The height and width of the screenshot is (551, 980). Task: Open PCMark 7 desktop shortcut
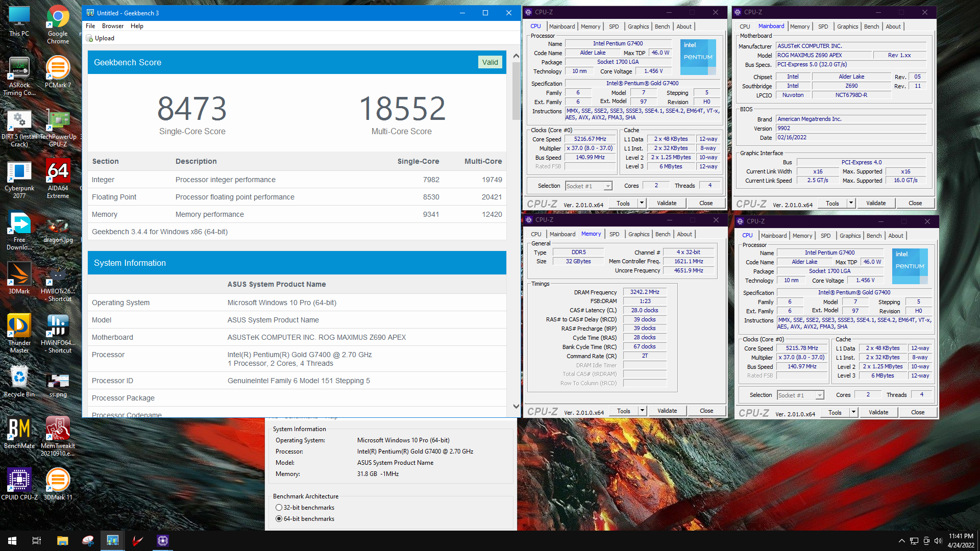tap(58, 72)
